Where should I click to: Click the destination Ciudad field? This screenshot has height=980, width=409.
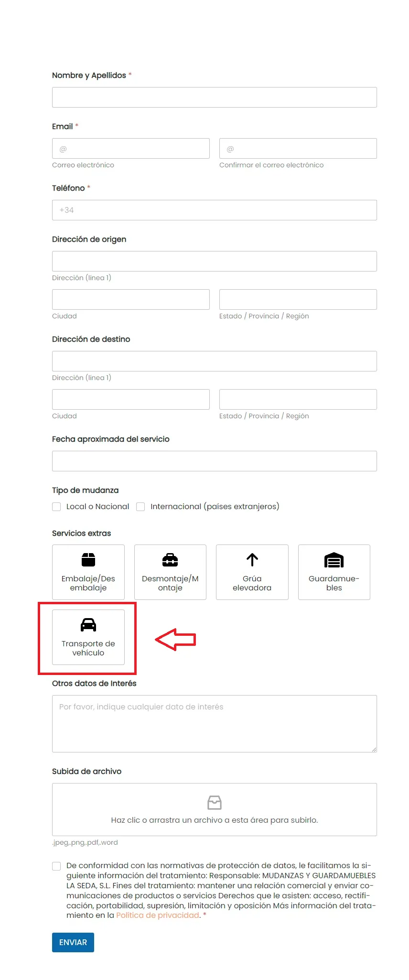pyautogui.click(x=131, y=400)
